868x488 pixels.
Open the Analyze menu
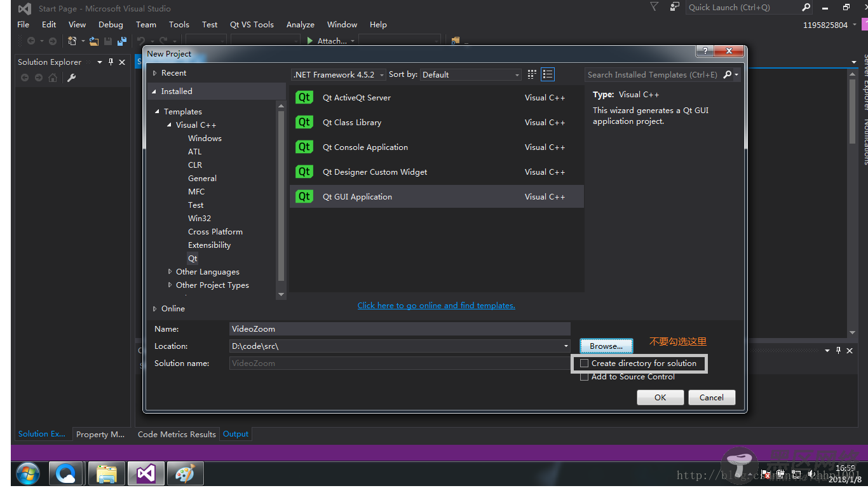(x=301, y=24)
